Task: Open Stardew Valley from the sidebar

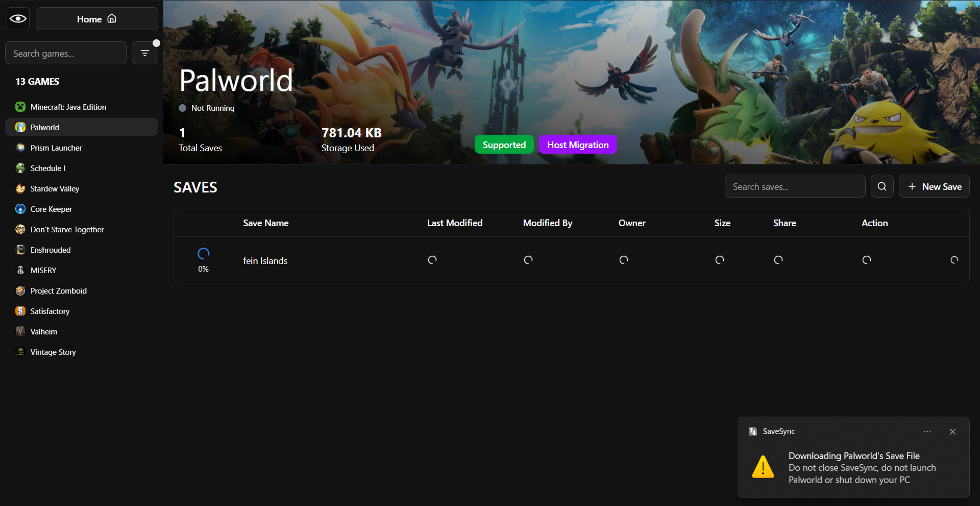Action: [x=82, y=188]
